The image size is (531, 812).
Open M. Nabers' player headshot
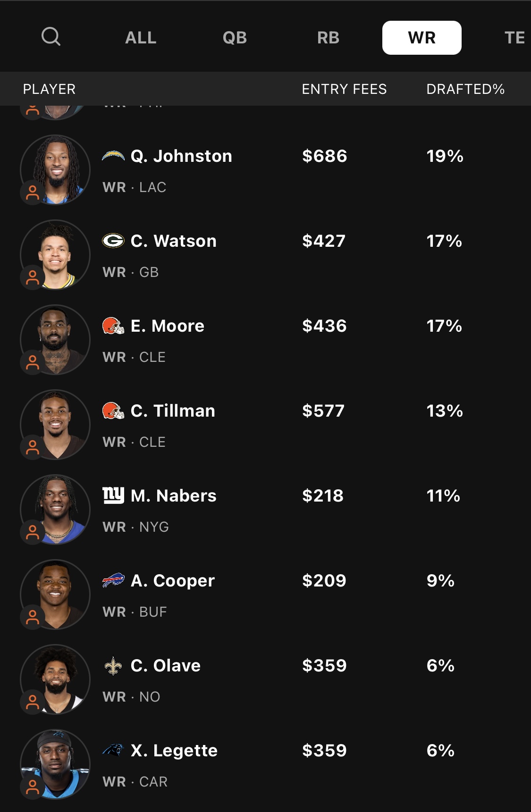coord(55,510)
